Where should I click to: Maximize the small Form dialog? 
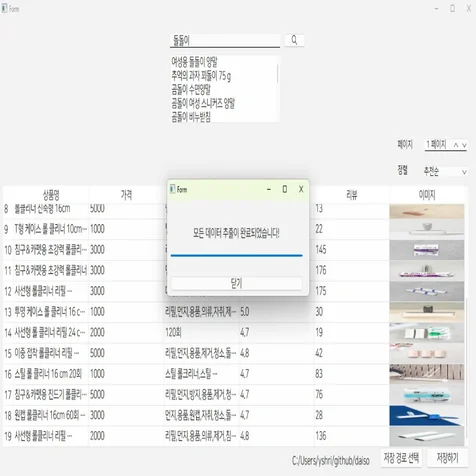point(285,189)
